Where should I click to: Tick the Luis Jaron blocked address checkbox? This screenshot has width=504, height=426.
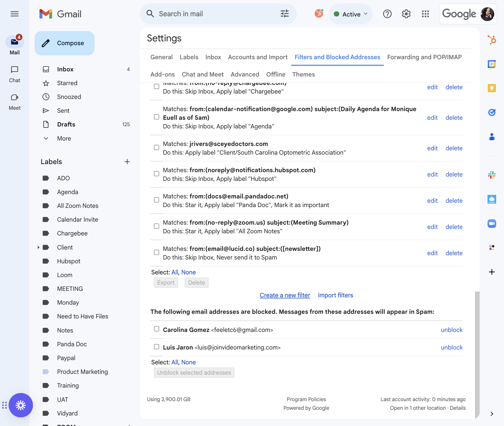[156, 347]
